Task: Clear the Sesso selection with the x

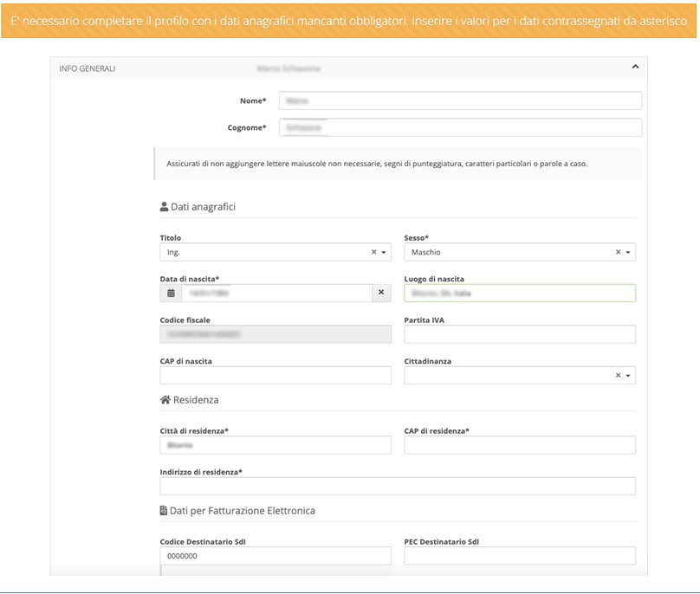Action: tap(619, 252)
